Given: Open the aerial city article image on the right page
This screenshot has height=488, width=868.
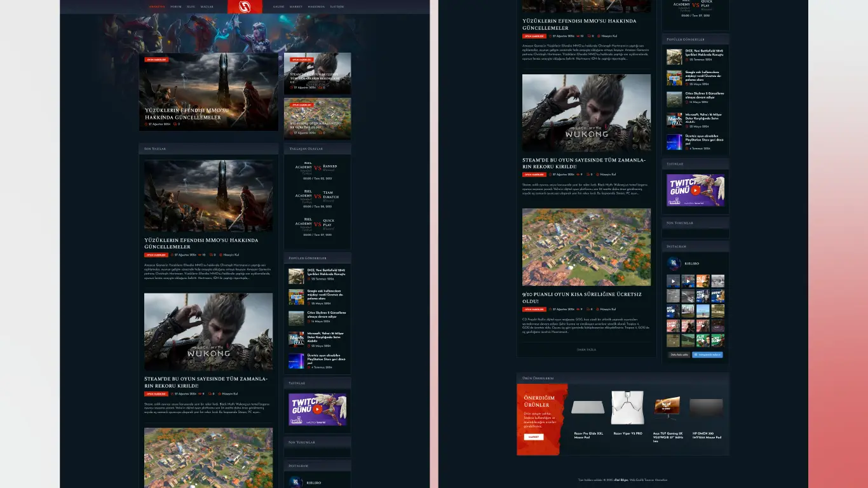Looking at the screenshot, I should [587, 247].
